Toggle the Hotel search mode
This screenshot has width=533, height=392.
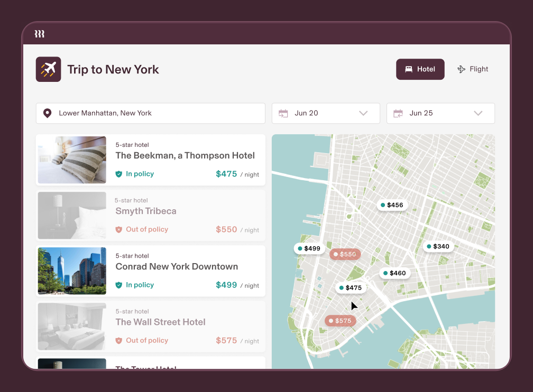[420, 69]
